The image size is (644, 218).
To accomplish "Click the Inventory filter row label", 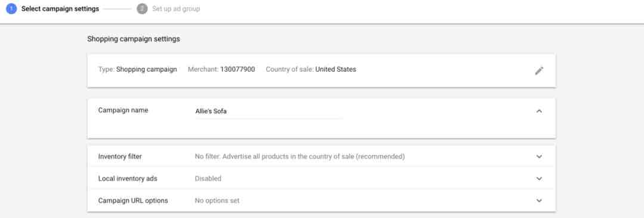I will point(120,156).
